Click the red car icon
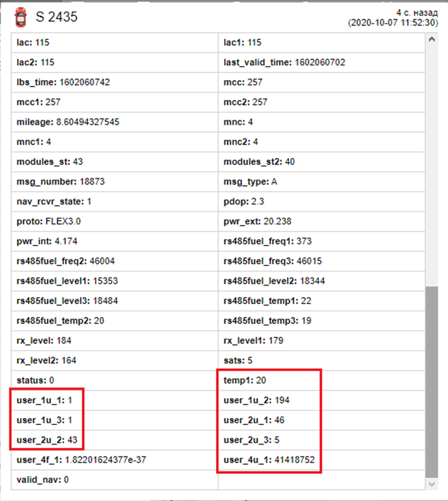Screen dimensions: 448x501 click(21, 17)
